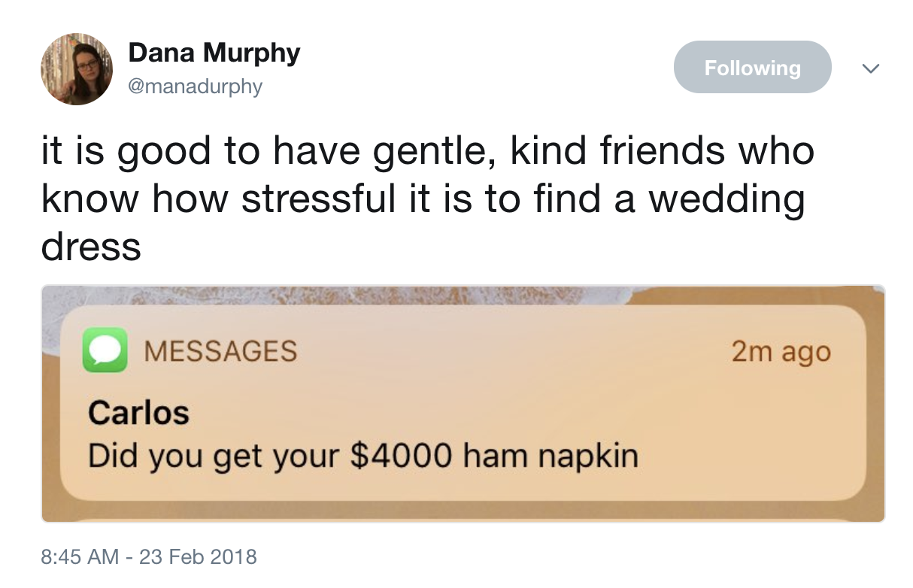Click the "$4000" amount in message

point(402,455)
